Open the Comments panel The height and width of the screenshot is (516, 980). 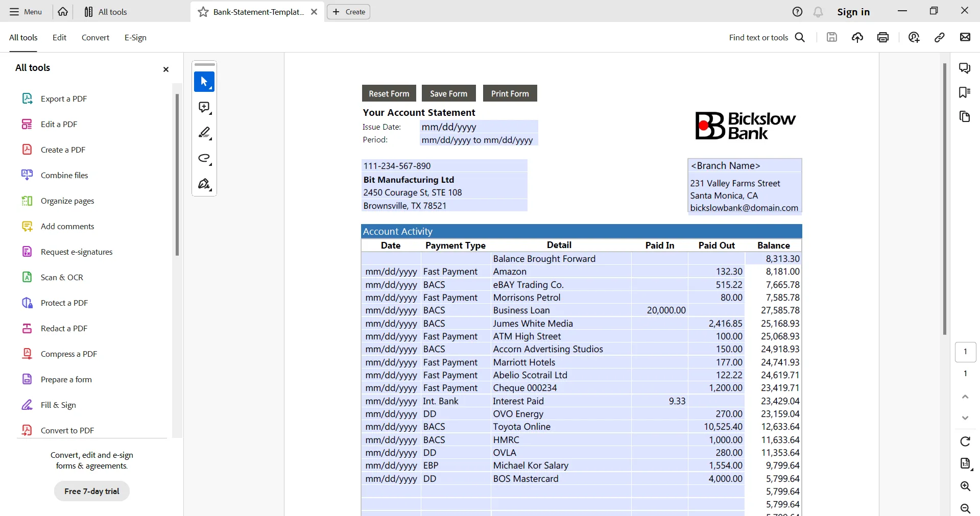point(965,68)
